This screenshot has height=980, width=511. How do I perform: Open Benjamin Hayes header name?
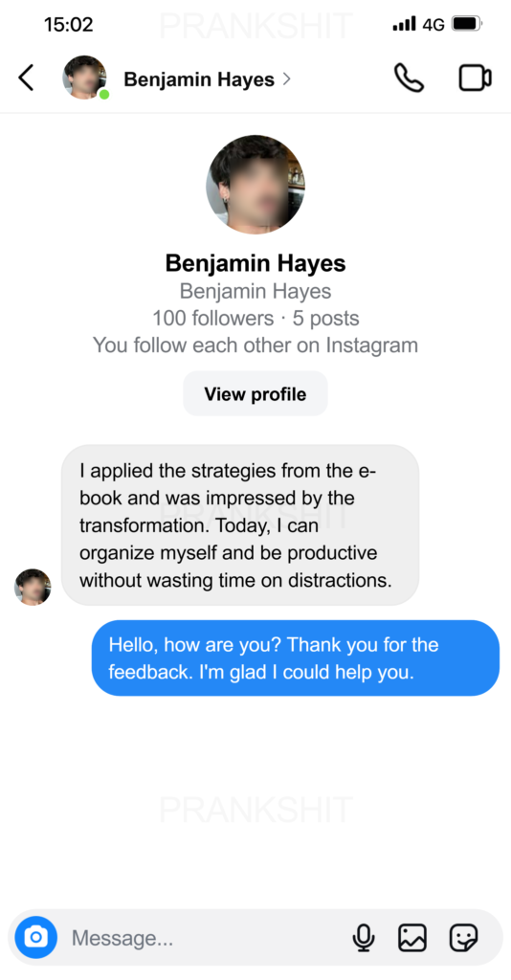[x=199, y=79]
